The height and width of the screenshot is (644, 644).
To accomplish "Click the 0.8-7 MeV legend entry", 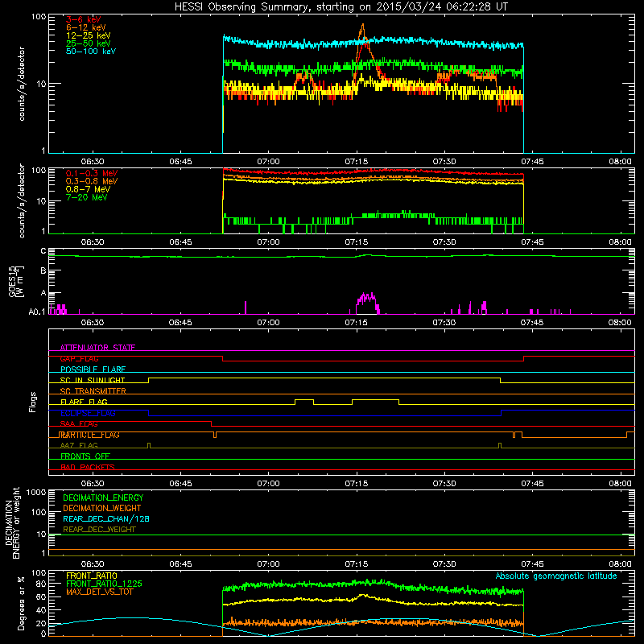I will click(x=88, y=189).
